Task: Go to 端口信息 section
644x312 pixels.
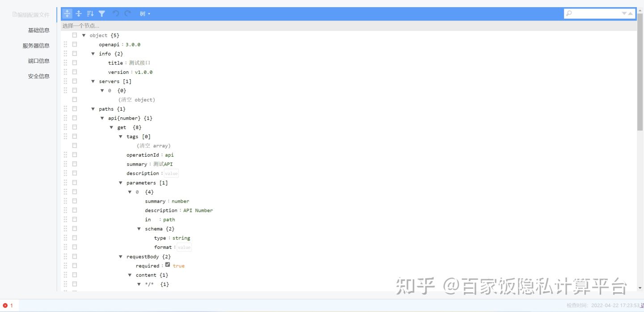Action: [x=39, y=60]
